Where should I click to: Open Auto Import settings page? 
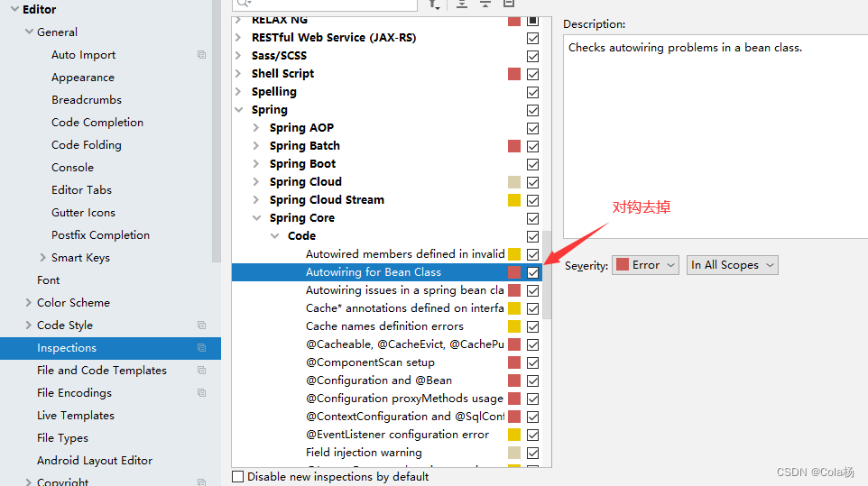click(x=84, y=55)
